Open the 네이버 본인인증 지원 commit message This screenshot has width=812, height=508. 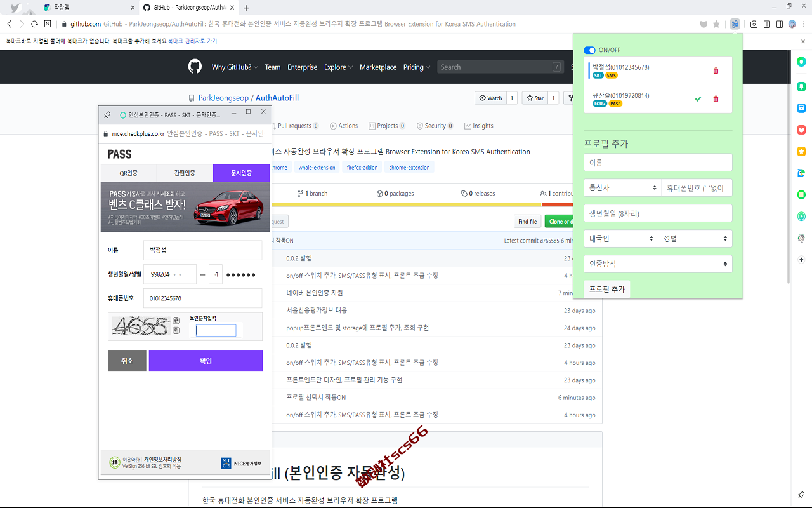[315, 293]
